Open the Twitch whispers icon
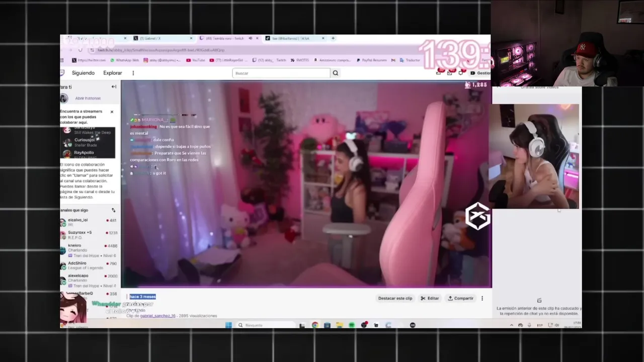Viewport: 644px width, 362px height. [x=461, y=73]
